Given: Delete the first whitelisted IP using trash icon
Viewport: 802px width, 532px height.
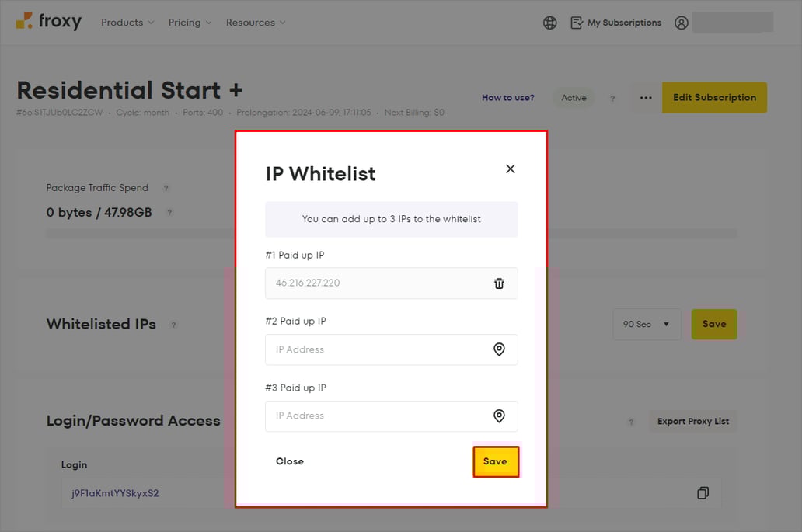Looking at the screenshot, I should coord(499,283).
